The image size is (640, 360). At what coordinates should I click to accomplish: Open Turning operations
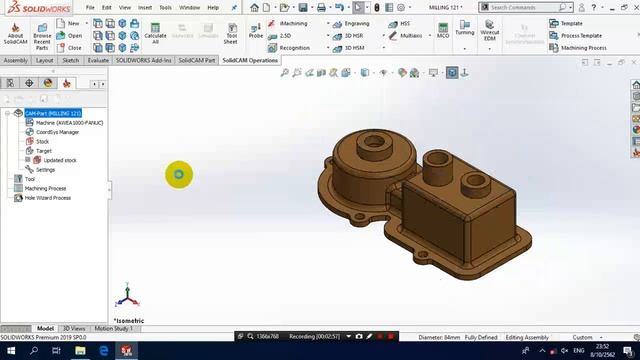point(464,28)
